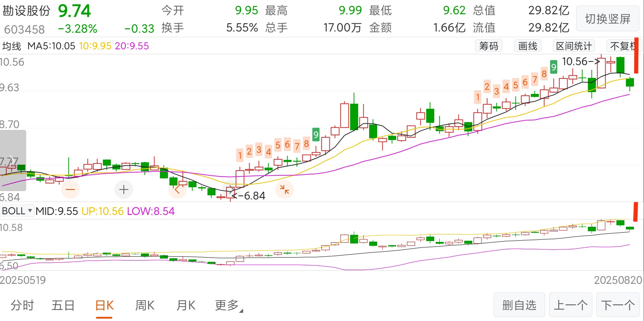The height and width of the screenshot is (321, 644).
Task: Tap the 均线 label
Action: point(12,46)
